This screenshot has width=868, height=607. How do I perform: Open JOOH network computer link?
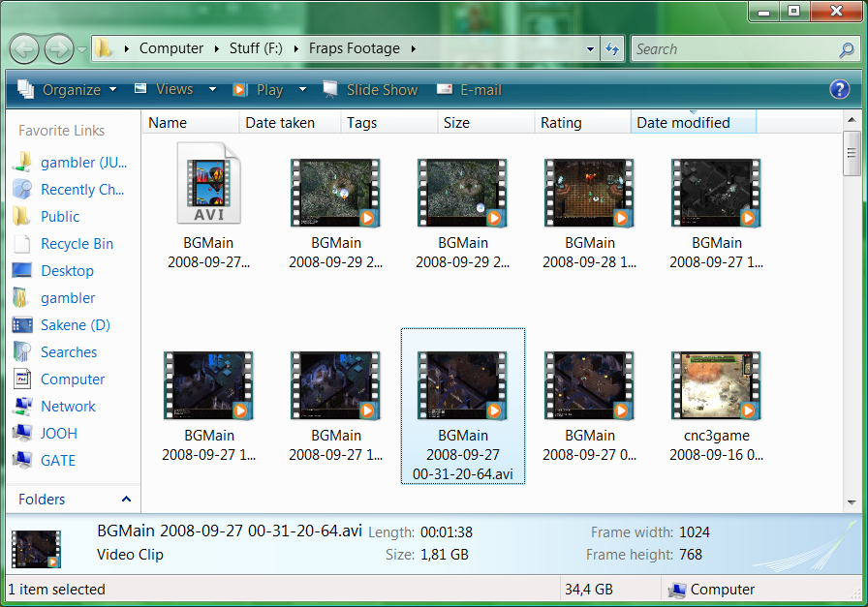[x=45, y=434]
